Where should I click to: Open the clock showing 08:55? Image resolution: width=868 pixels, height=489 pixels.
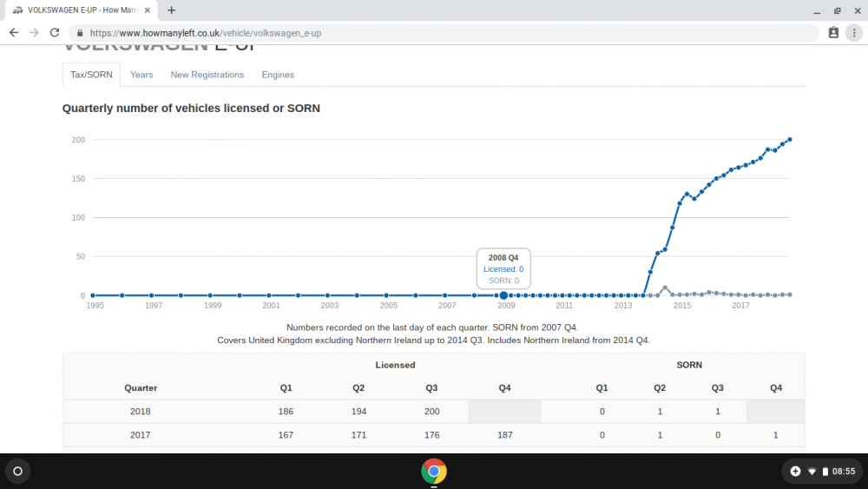point(844,472)
